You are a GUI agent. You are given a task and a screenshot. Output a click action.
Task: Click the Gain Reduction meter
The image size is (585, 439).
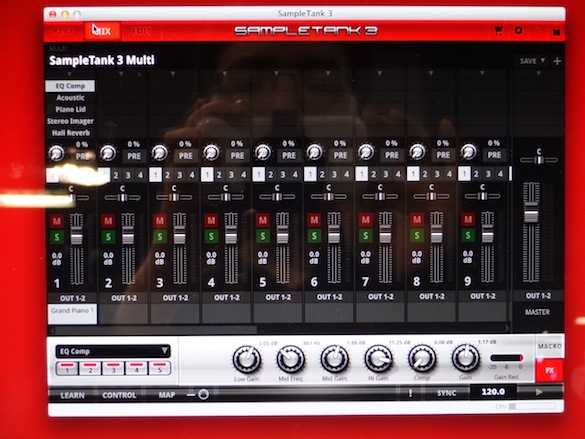point(507,358)
